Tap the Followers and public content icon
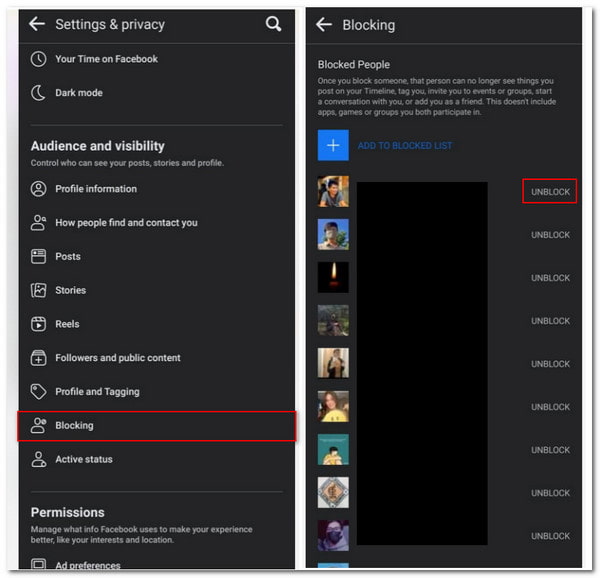The image size is (600, 578). (x=38, y=358)
